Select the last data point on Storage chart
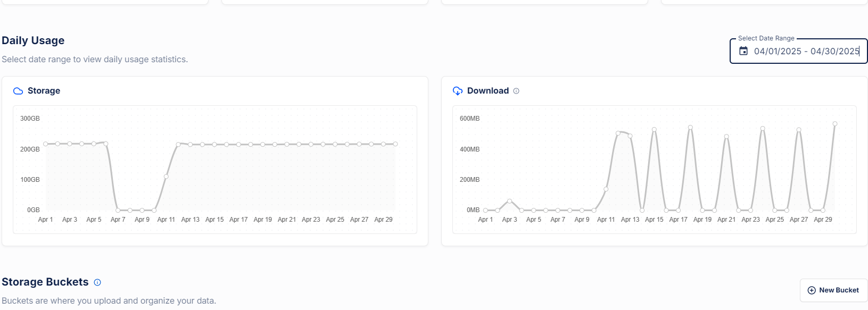The image size is (868, 310). (395, 144)
